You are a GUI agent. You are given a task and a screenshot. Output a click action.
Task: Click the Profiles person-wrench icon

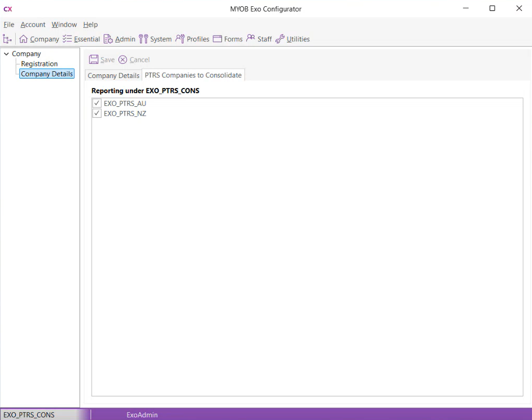click(x=180, y=39)
